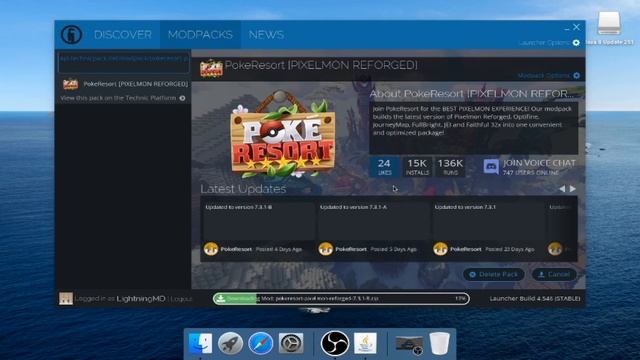Open Safari from the dock
The width and height of the screenshot is (640, 360).
pos(260,343)
